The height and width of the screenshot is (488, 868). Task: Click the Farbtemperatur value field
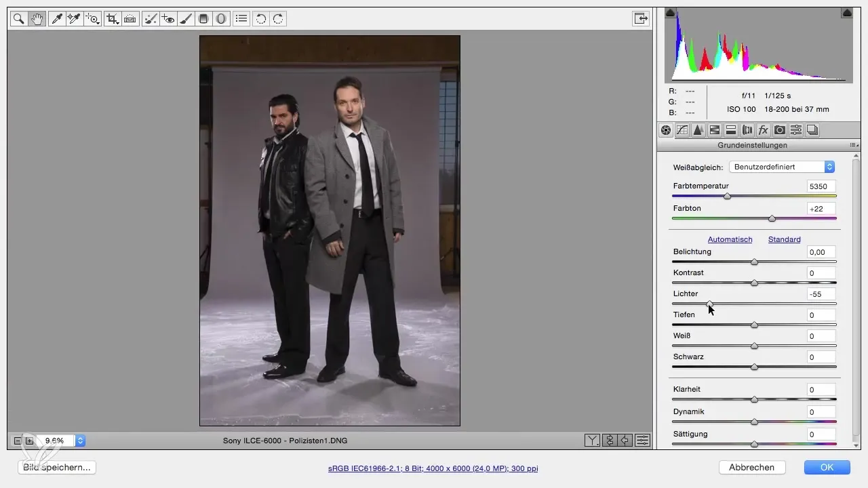[x=821, y=186]
